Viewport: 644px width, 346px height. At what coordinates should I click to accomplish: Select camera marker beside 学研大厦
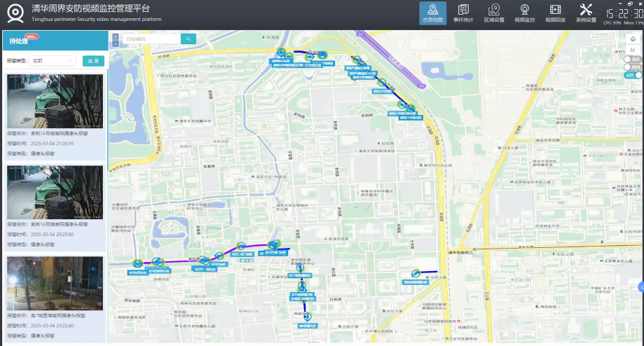point(416,273)
